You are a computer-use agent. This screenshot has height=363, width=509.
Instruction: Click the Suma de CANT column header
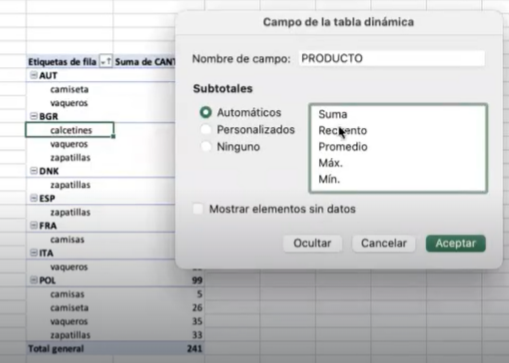(x=145, y=62)
